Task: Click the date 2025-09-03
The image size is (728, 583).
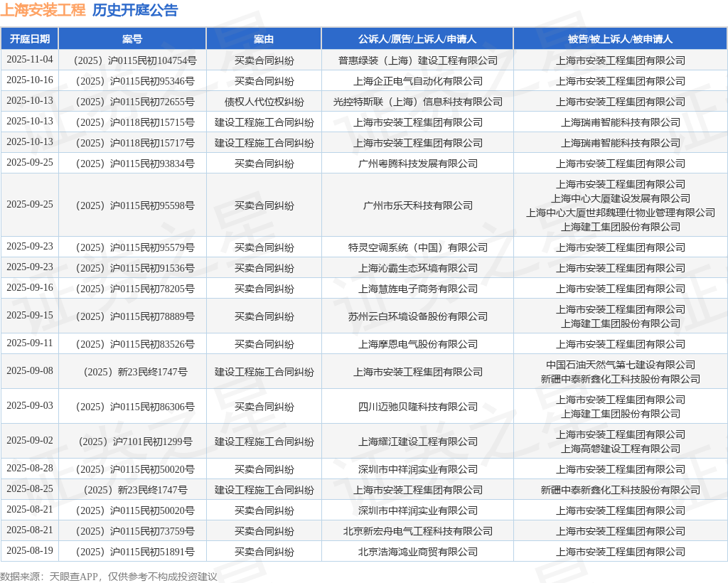Action: click(x=30, y=406)
